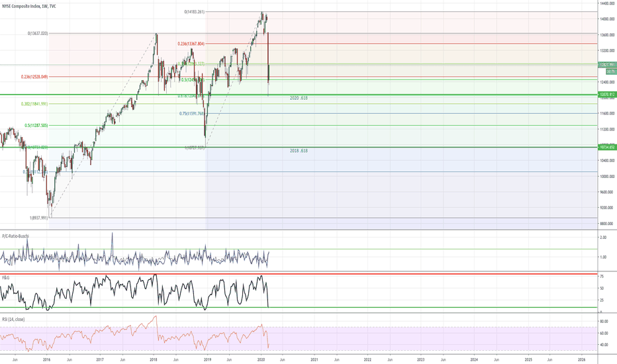The image size is (617, 364).
Task: Select the 0(13637.020) Fibonacci label
Action: click(x=38, y=34)
